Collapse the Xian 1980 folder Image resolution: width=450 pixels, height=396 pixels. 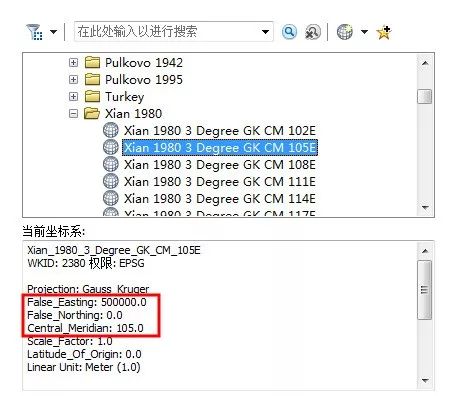pyautogui.click(x=73, y=114)
